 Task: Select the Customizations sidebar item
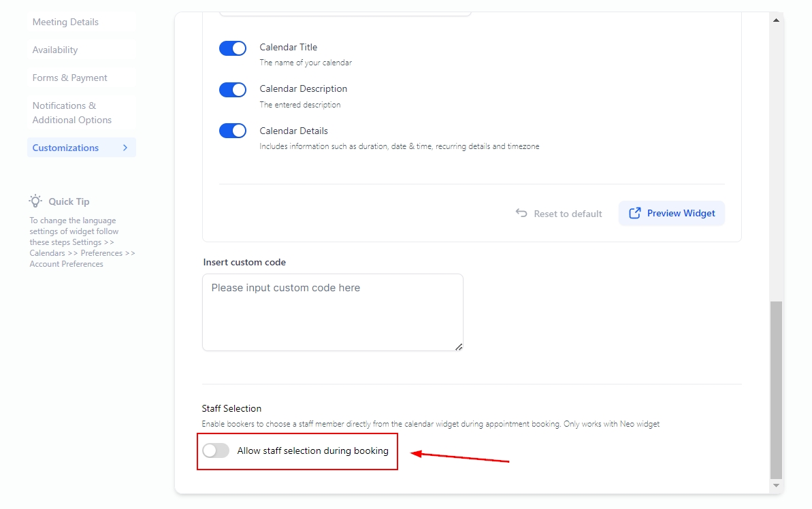[65, 148]
